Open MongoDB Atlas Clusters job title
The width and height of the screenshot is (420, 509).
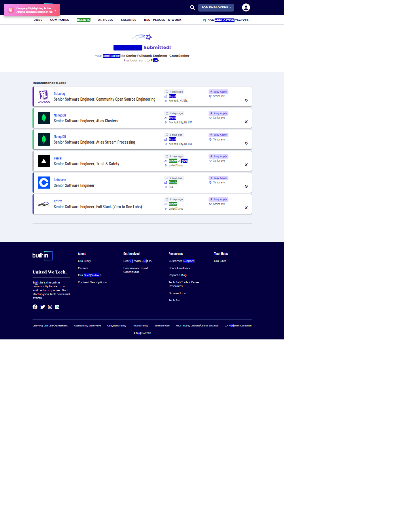pyautogui.click(x=86, y=121)
